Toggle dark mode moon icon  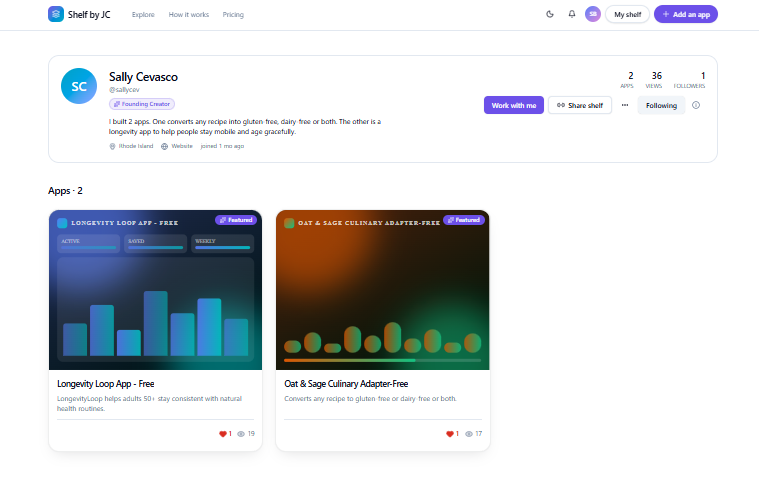coord(549,14)
